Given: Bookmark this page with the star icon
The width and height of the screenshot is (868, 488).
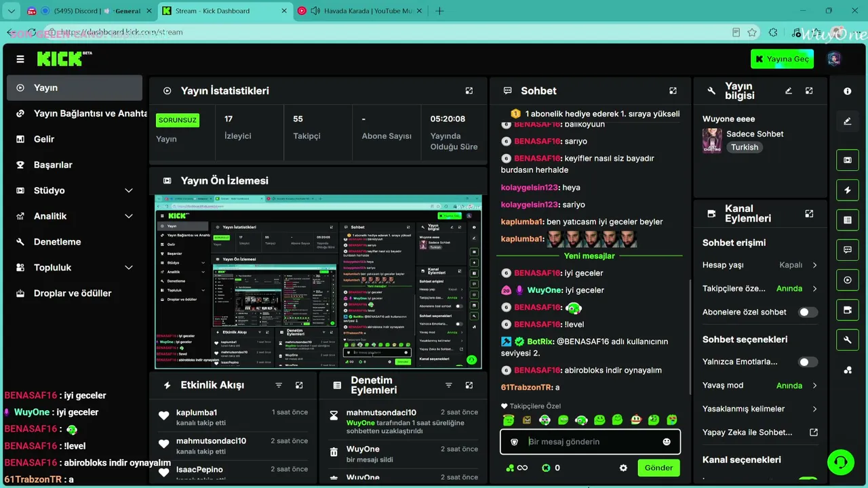Looking at the screenshot, I should point(752,33).
